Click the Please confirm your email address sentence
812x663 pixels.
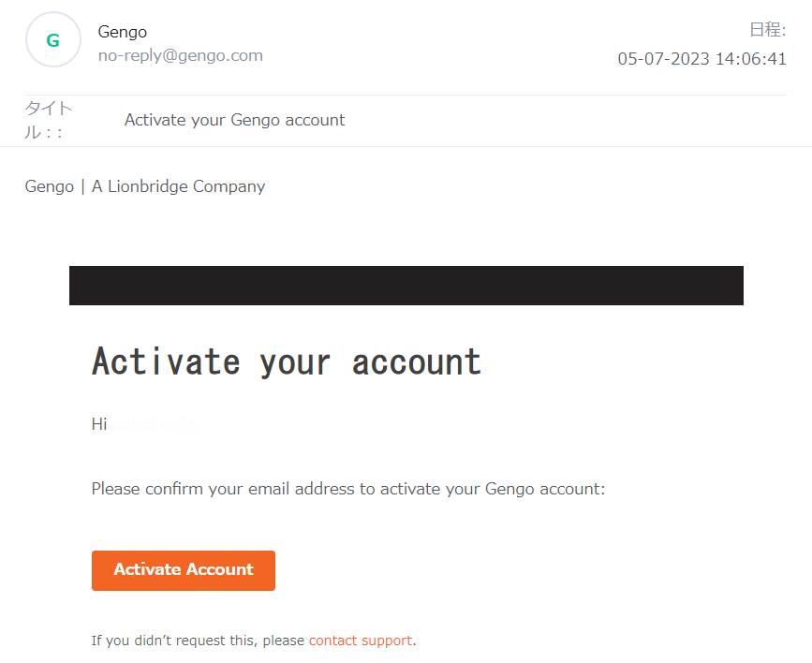coord(348,489)
